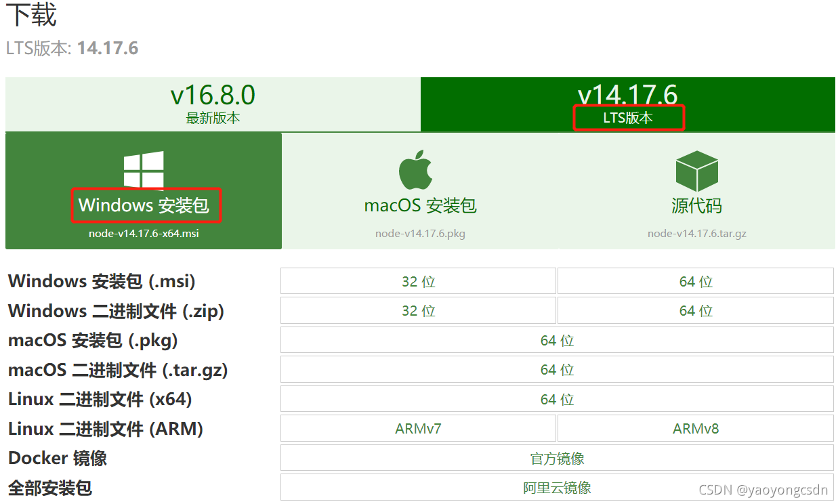Switch to the v16.8.0 latest version tab
838x504 pixels.
[x=213, y=104]
